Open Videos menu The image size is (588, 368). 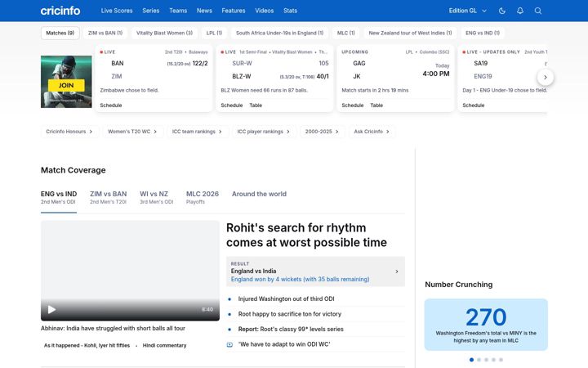pos(265,11)
